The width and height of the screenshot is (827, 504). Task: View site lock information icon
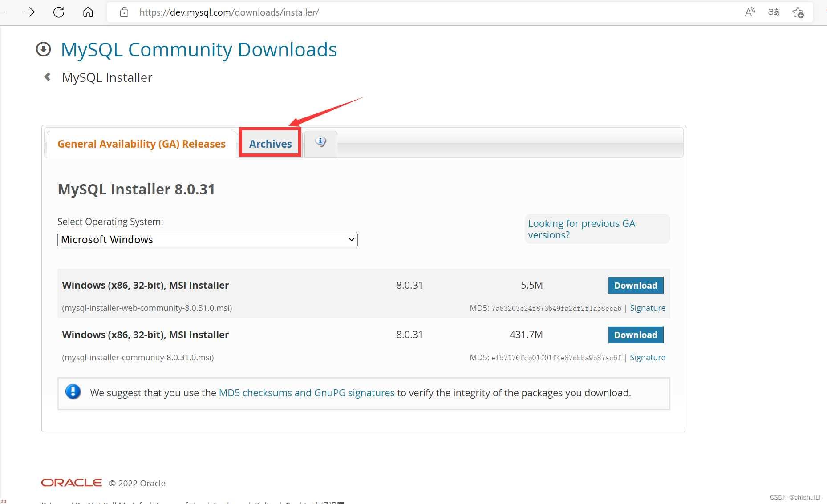[124, 12]
